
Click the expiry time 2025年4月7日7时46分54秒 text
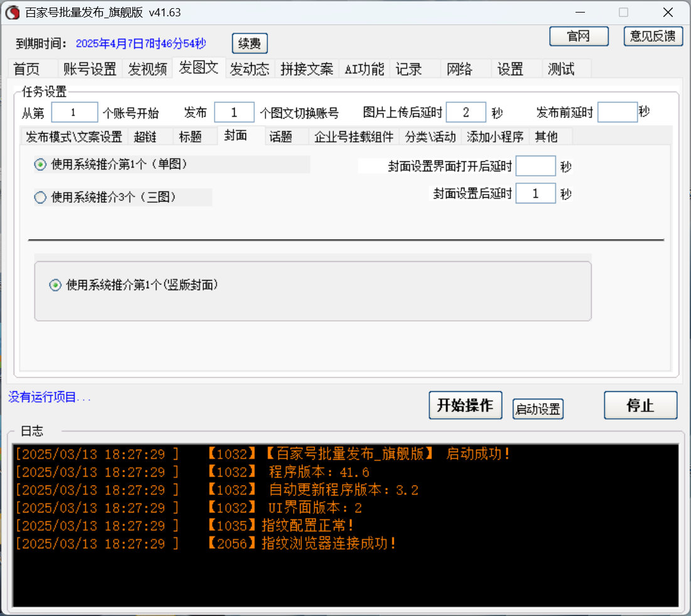point(141,44)
